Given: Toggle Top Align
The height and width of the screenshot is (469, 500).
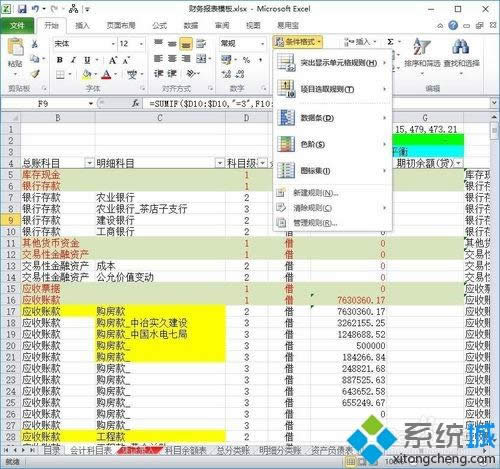Looking at the screenshot, I should pos(158,43).
